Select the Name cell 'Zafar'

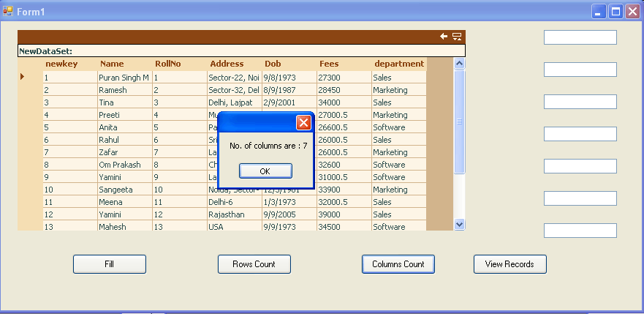[125, 152]
